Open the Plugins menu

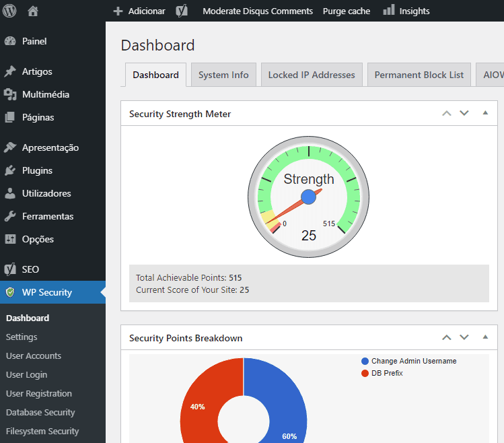pos(37,170)
